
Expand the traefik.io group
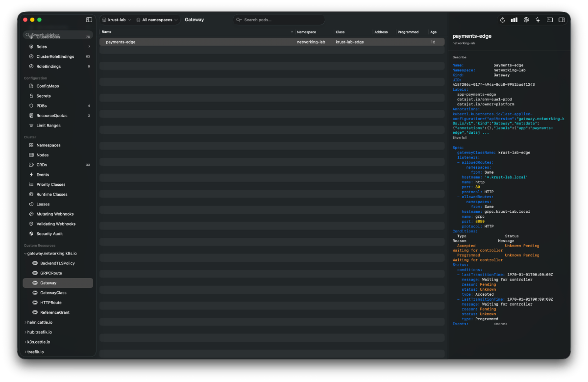[x=25, y=352]
